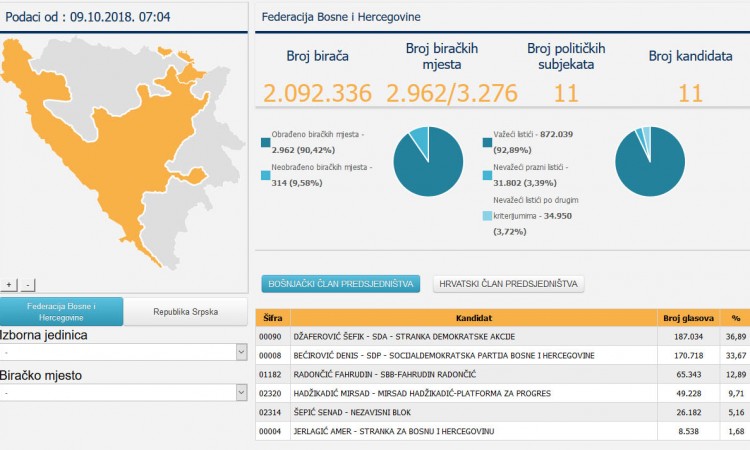Click the Šifra column header

(272, 317)
